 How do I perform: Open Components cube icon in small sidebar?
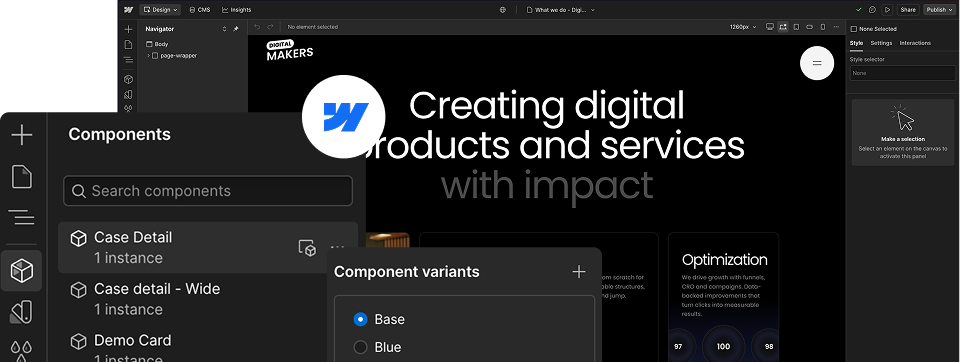pyautogui.click(x=128, y=79)
